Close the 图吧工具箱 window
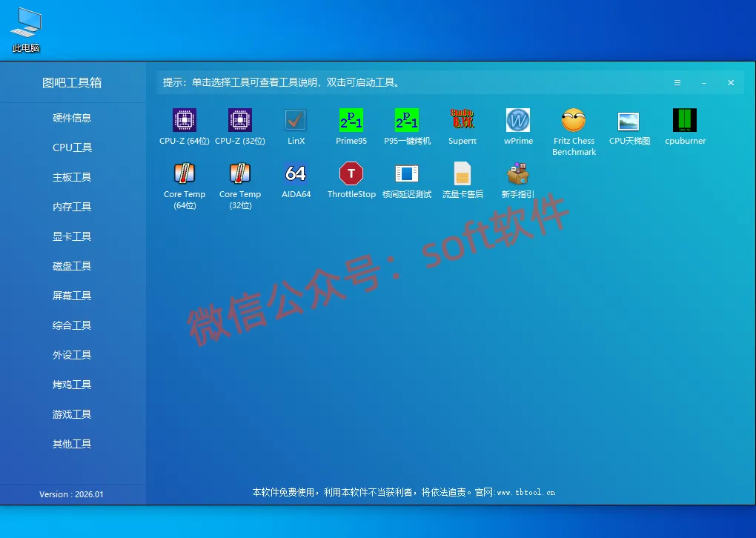The height and width of the screenshot is (538, 756). pyautogui.click(x=731, y=82)
